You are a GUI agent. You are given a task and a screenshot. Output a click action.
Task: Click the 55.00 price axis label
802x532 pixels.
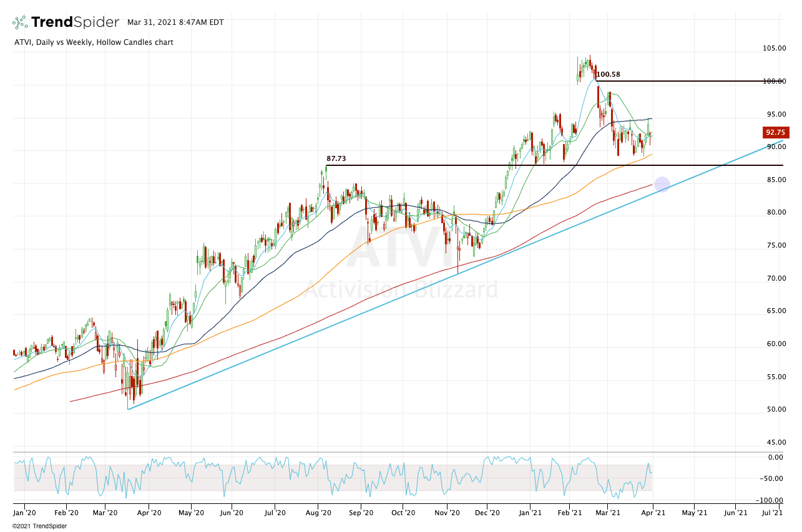(x=778, y=377)
